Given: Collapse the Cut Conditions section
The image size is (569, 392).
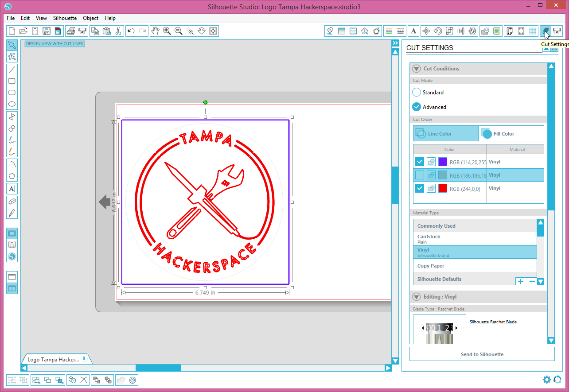Looking at the screenshot, I should coord(416,68).
